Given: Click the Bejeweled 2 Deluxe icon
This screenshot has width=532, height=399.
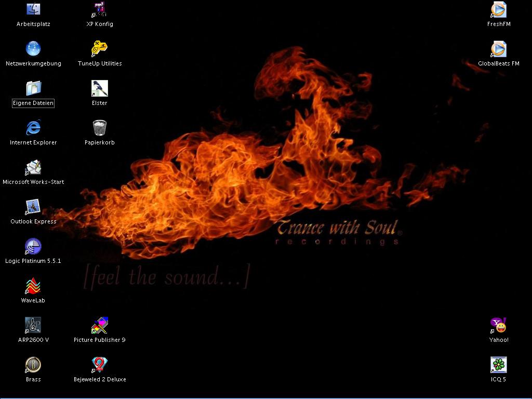Looking at the screenshot, I should (100, 365).
